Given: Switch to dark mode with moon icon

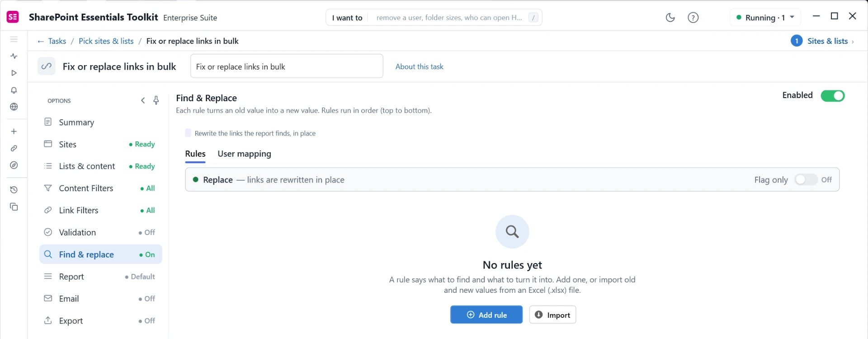Looking at the screenshot, I should point(670,18).
